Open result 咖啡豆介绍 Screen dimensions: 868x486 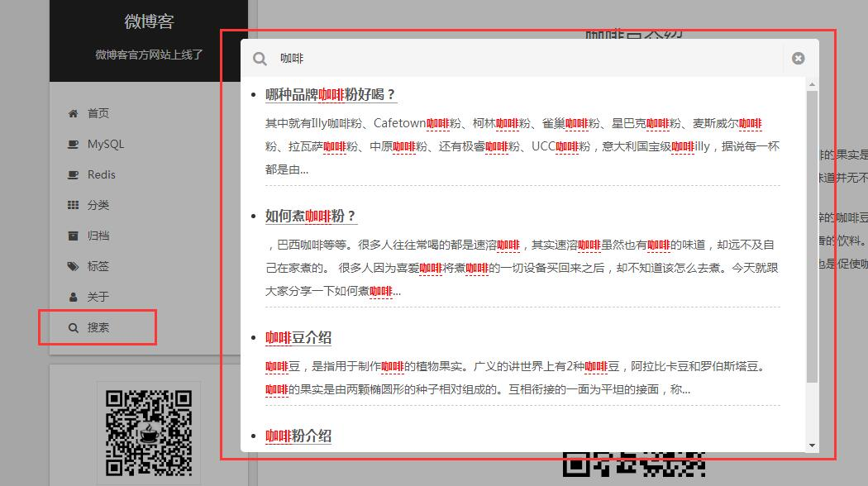click(x=298, y=338)
